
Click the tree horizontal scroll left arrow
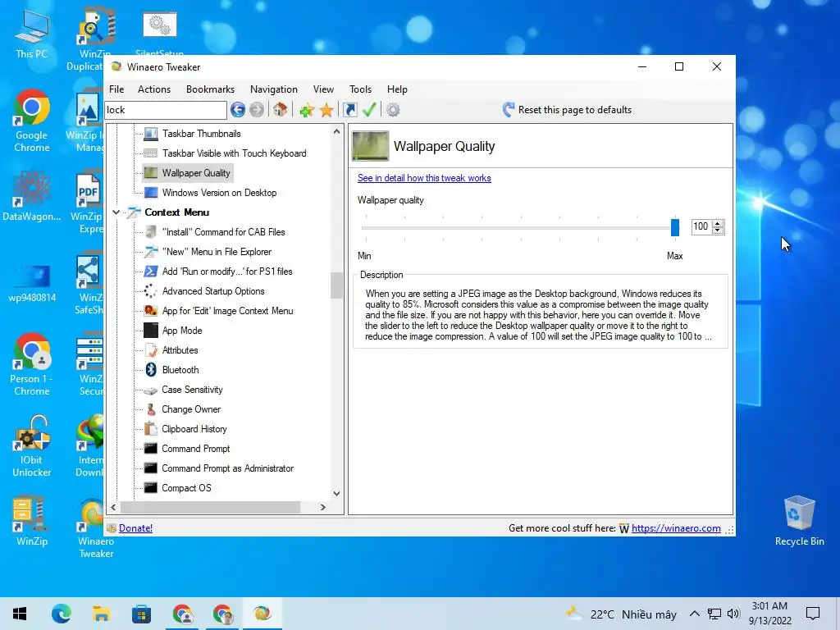[x=113, y=507]
